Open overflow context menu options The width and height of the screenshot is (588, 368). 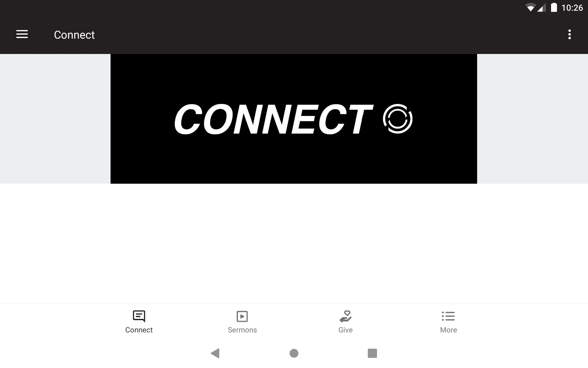(x=570, y=34)
